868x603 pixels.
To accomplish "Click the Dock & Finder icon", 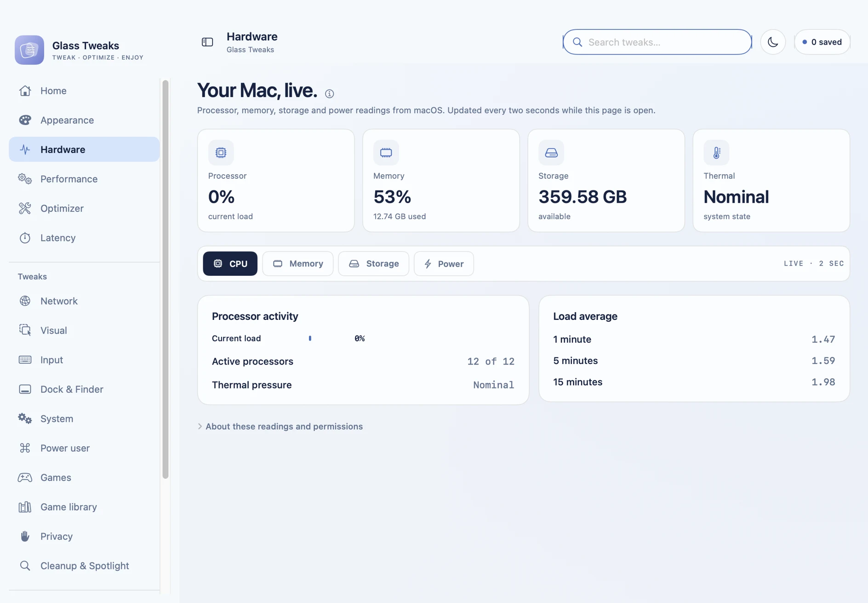I will tap(25, 389).
